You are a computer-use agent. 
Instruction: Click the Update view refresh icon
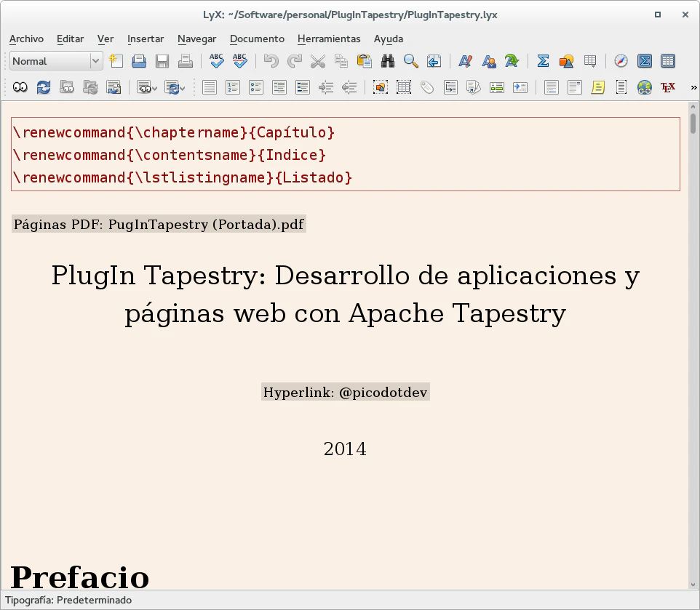[44, 87]
